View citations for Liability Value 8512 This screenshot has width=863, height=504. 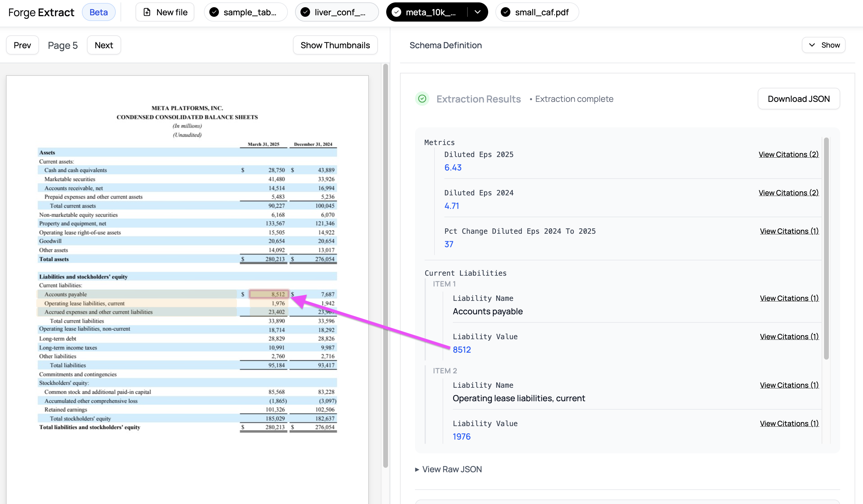click(789, 336)
